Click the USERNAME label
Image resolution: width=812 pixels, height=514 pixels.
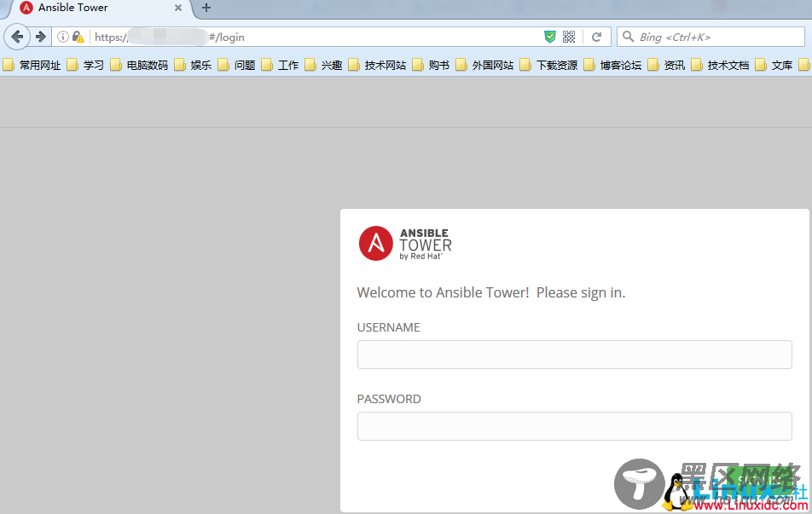tap(388, 327)
